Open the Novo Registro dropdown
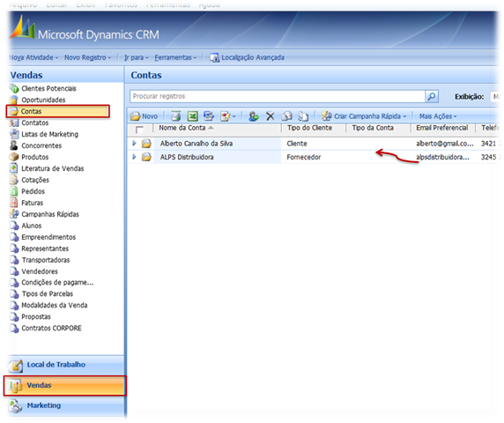 (87, 57)
